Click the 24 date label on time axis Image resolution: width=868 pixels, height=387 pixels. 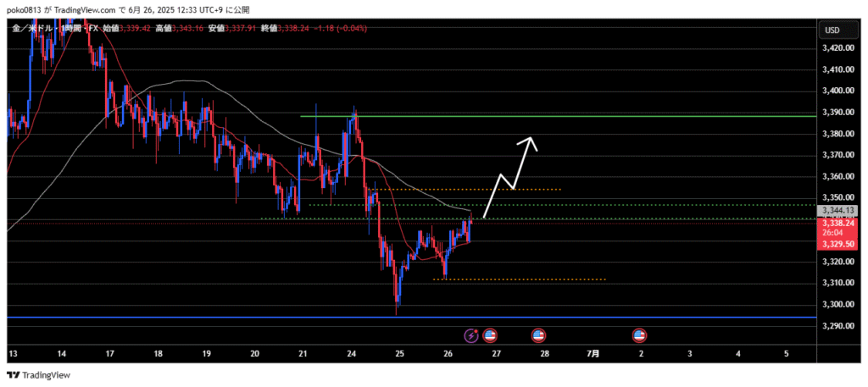point(352,353)
